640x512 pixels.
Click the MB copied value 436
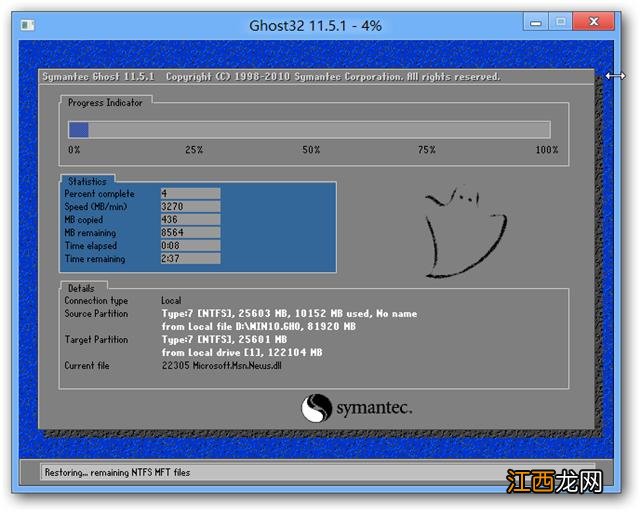click(191, 219)
